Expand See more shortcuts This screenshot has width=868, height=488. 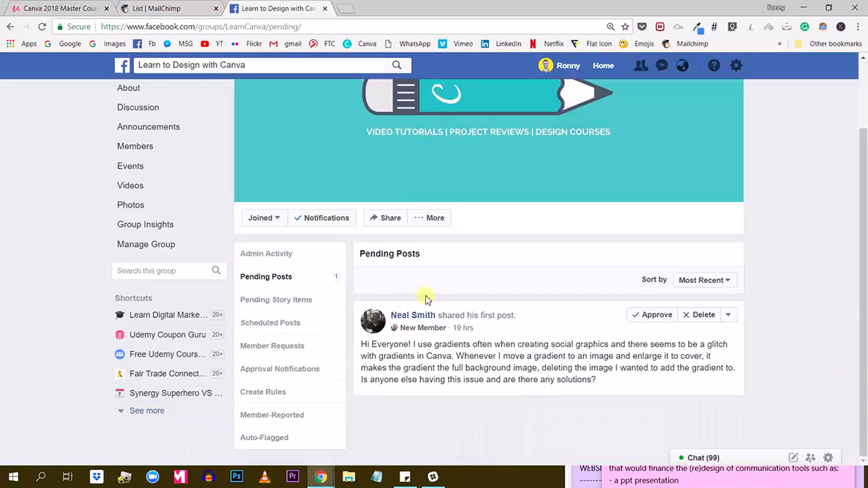click(x=147, y=411)
